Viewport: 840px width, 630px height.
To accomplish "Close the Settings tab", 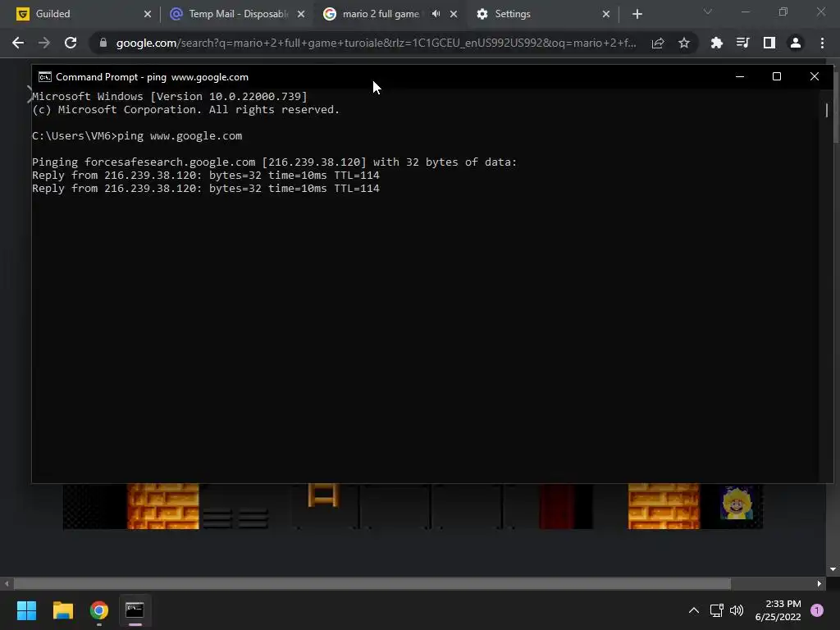I will point(606,14).
